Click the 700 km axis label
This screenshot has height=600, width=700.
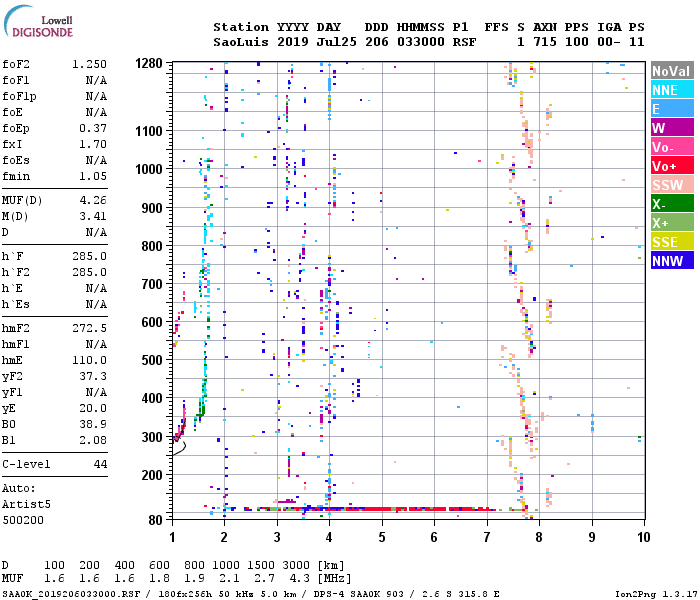(x=152, y=284)
